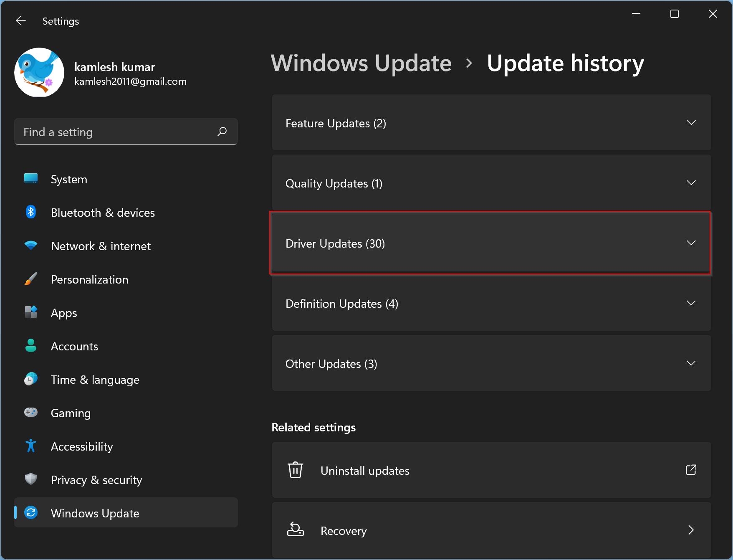
Task: Click the user profile bird avatar
Action: (39, 72)
